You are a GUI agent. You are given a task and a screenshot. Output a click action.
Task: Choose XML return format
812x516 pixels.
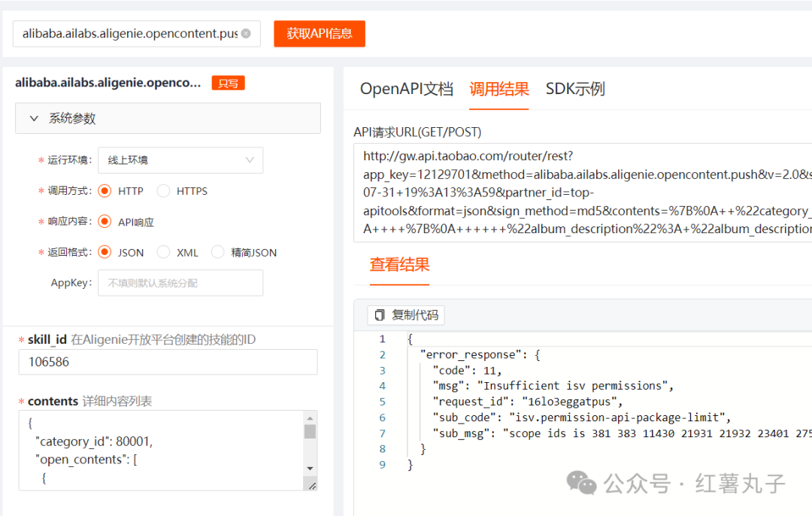coord(163,252)
